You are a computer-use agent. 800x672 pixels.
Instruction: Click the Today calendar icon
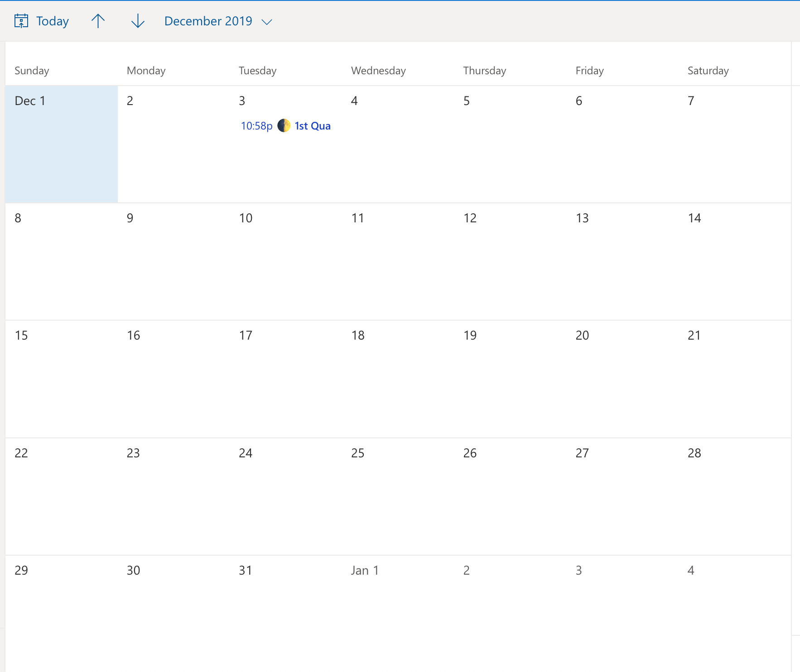click(21, 21)
